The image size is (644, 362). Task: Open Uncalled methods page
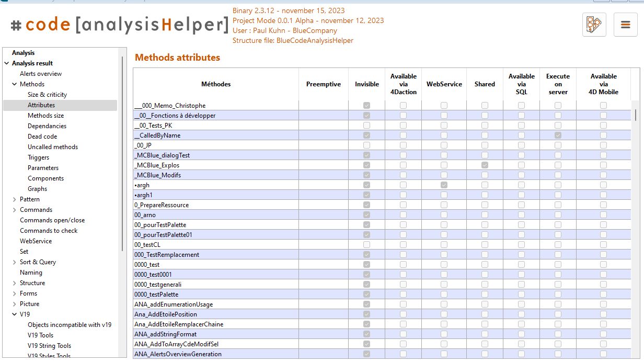pos(53,147)
